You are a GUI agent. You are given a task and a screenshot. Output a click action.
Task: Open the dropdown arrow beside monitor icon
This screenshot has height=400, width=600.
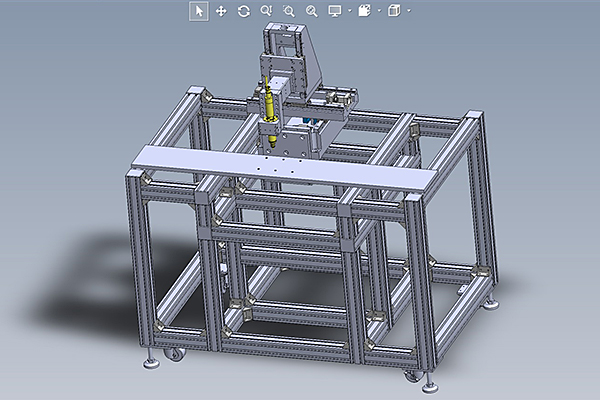click(x=349, y=11)
